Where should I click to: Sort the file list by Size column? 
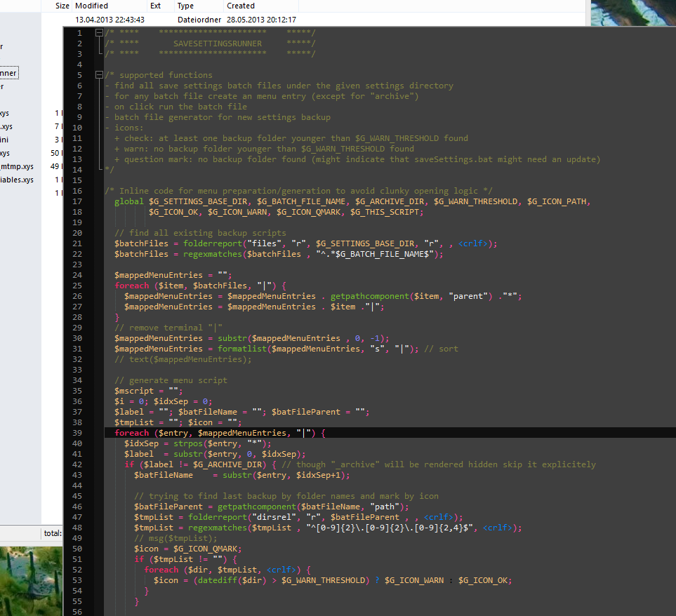click(x=61, y=6)
